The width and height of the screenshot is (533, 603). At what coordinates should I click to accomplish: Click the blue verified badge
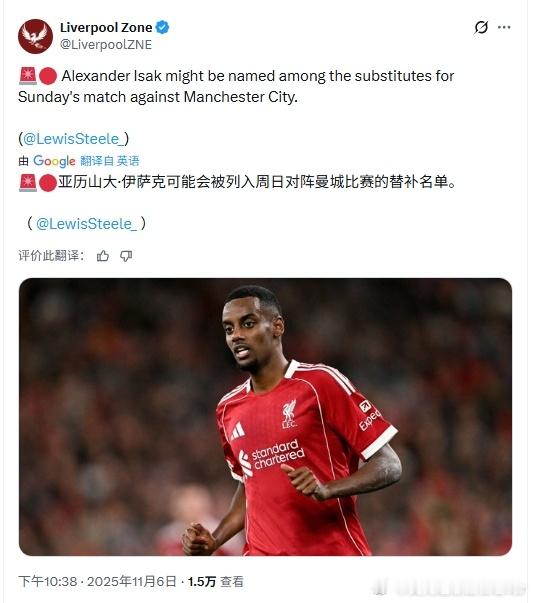pos(162,27)
